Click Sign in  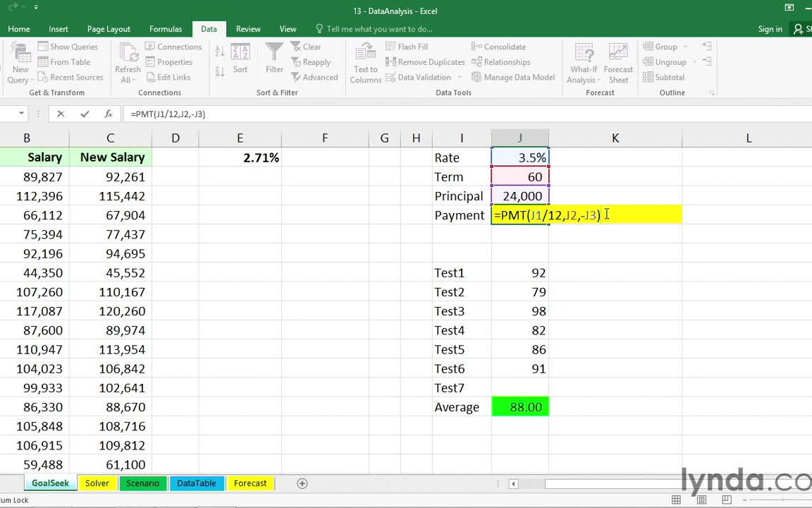(x=770, y=29)
